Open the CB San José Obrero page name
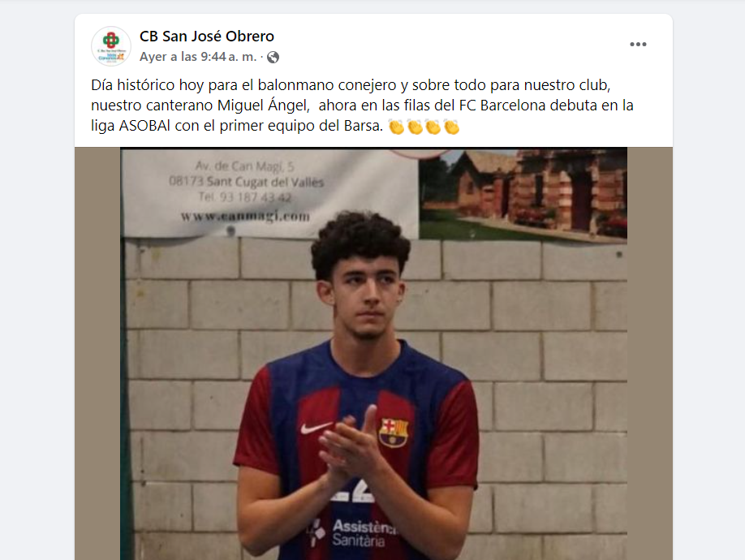 (207, 36)
